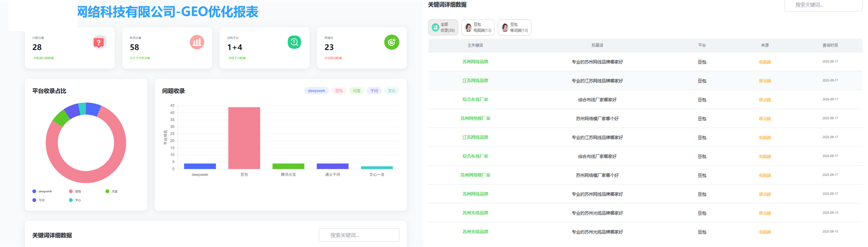
Task: Click the 查询时间 column header
Action: click(x=830, y=45)
